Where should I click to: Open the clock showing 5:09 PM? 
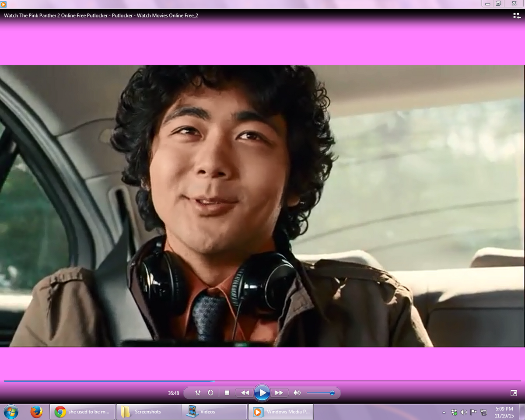coord(504,412)
